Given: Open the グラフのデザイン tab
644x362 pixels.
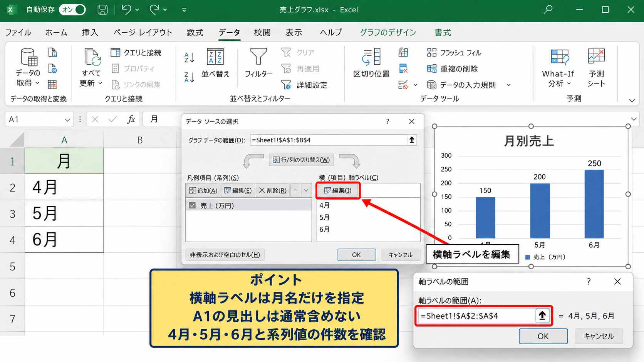Looking at the screenshot, I should pos(388,33).
